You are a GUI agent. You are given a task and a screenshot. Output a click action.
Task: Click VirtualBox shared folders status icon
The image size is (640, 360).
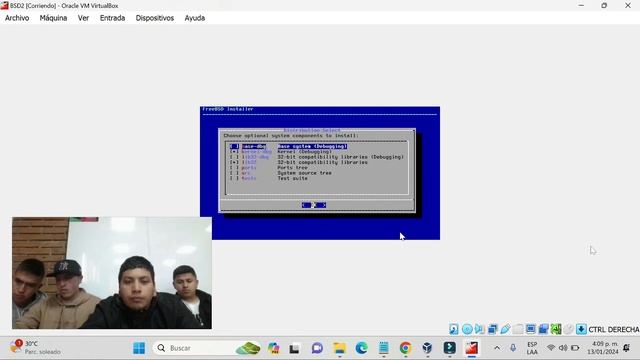tap(518, 329)
